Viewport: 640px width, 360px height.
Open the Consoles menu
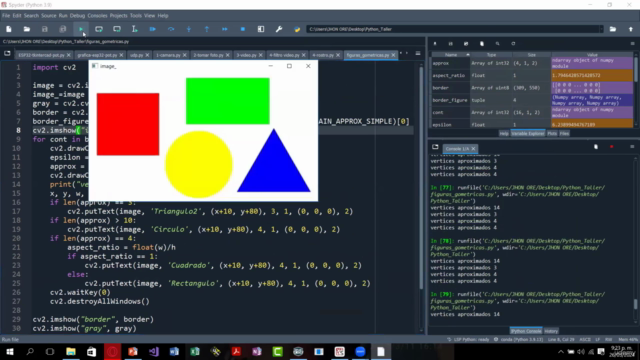coord(97,16)
